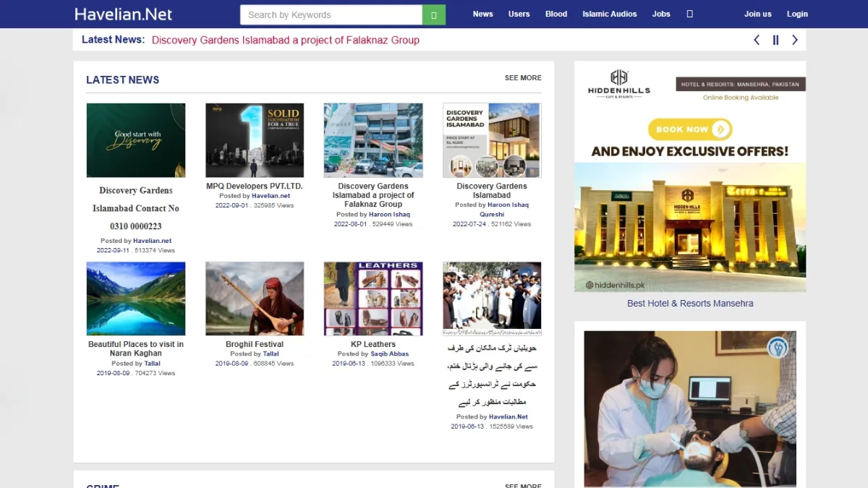
Task: Open the Urdu news headline about truck strike
Action: click(x=492, y=374)
